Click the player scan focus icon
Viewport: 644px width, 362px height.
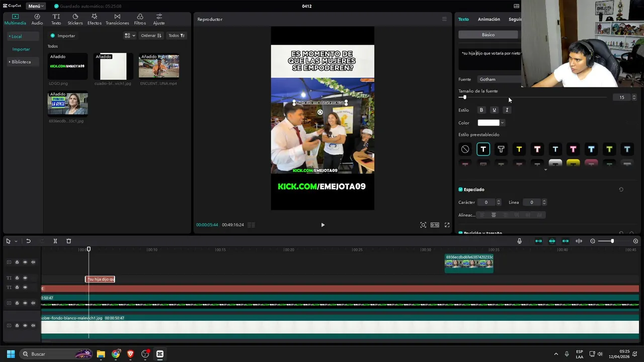point(423,225)
